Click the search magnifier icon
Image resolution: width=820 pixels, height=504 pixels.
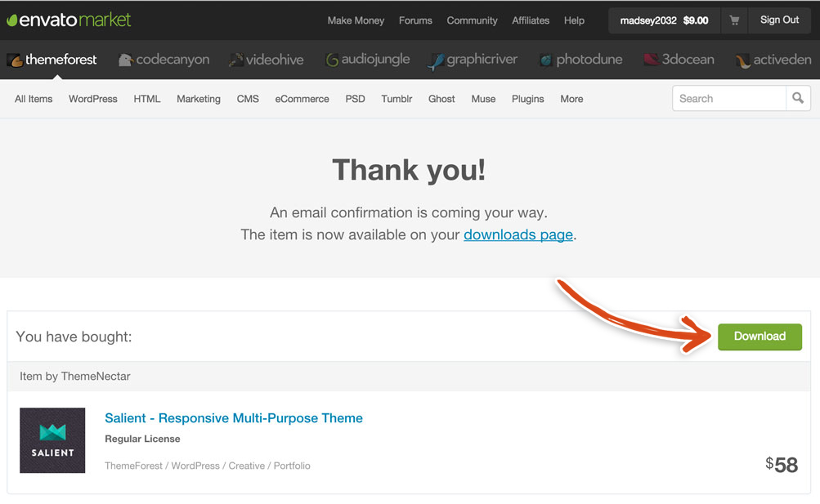coord(798,98)
